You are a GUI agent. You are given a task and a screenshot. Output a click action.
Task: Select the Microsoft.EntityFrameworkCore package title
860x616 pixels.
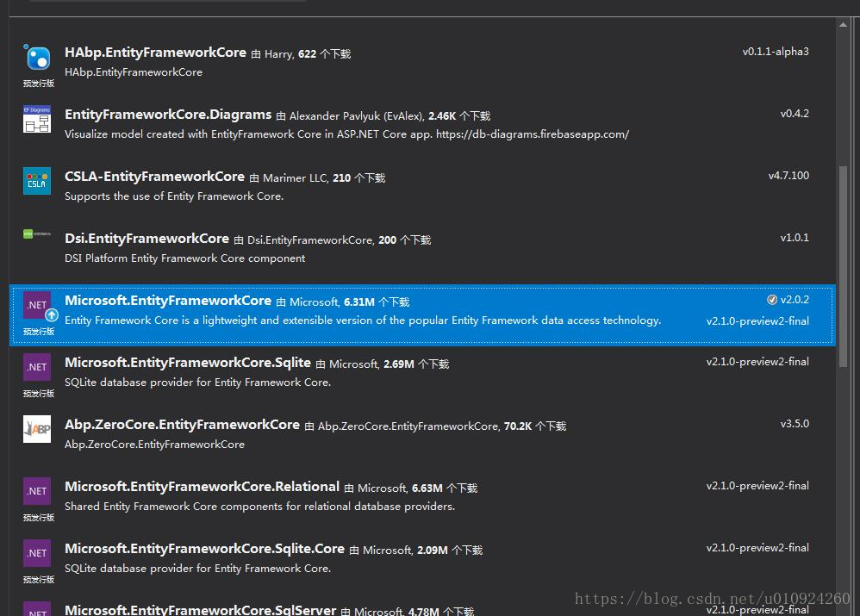pyautogui.click(x=168, y=300)
